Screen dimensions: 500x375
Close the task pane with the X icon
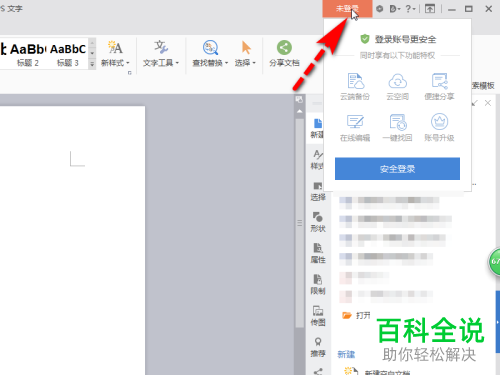click(x=488, y=103)
